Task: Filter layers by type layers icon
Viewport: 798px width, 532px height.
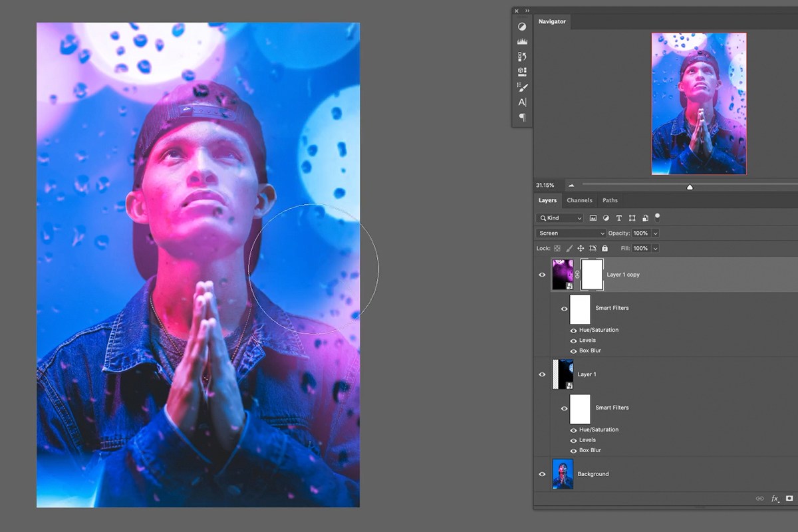Action: pyautogui.click(x=619, y=218)
